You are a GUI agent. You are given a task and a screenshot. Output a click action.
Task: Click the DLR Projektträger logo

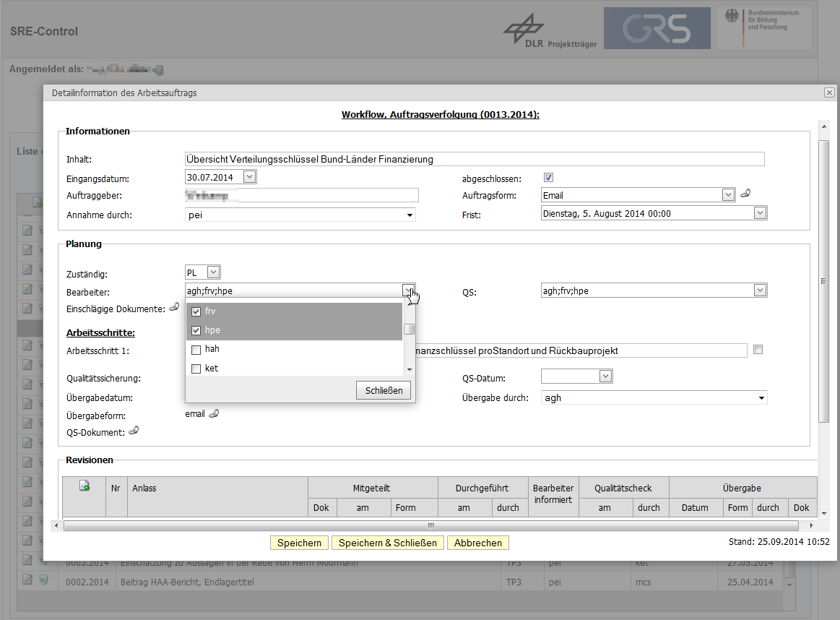550,30
